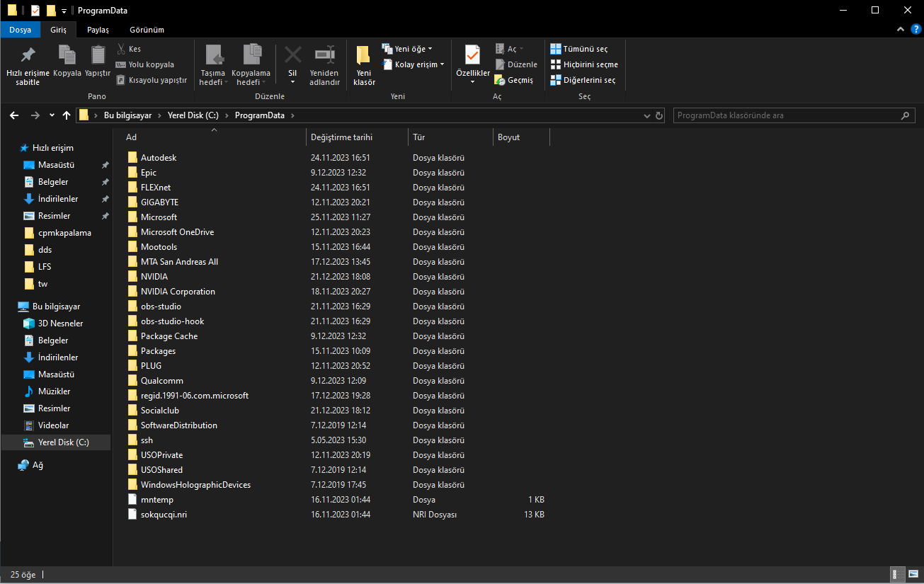Create a folder with Yeni klasör

click(364, 65)
